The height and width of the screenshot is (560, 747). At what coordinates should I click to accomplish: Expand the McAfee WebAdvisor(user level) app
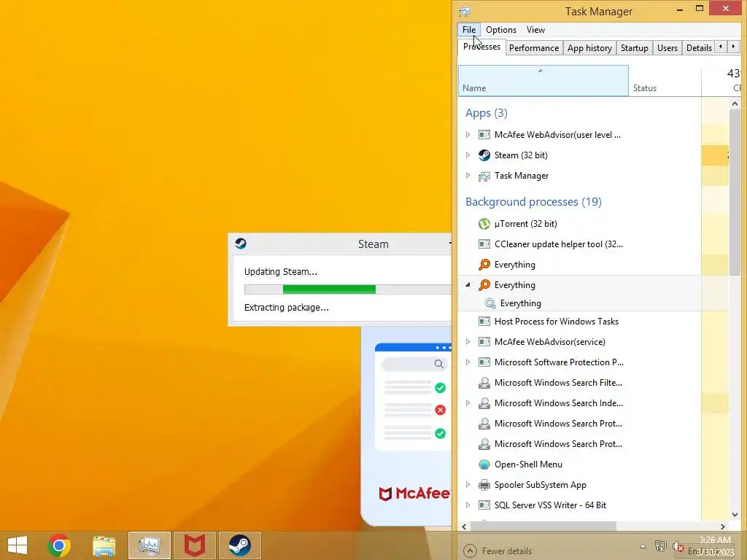click(468, 135)
